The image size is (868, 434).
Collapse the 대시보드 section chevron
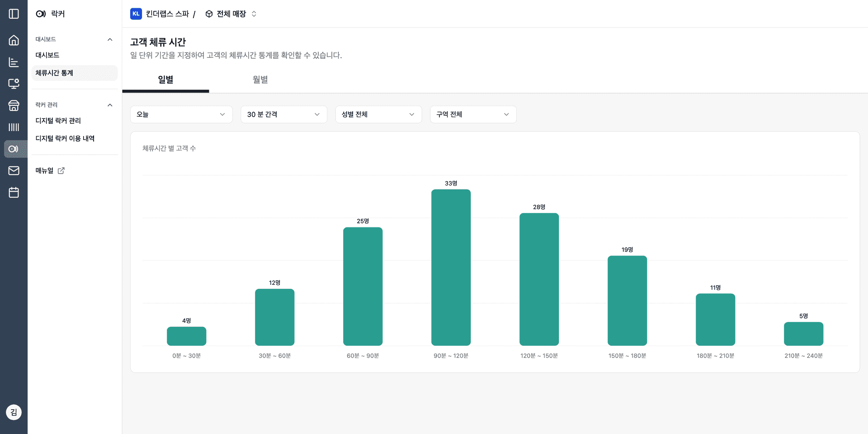click(x=110, y=39)
